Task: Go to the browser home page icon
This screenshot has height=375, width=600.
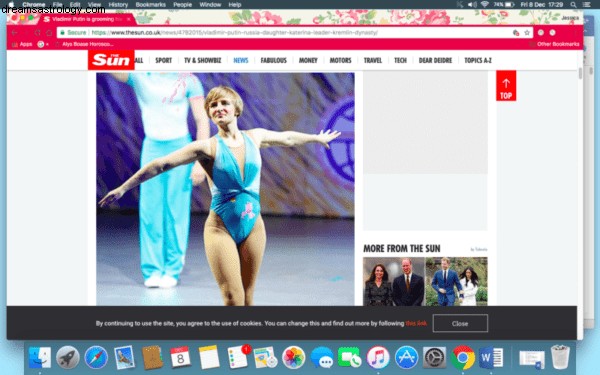Action: pos(49,33)
